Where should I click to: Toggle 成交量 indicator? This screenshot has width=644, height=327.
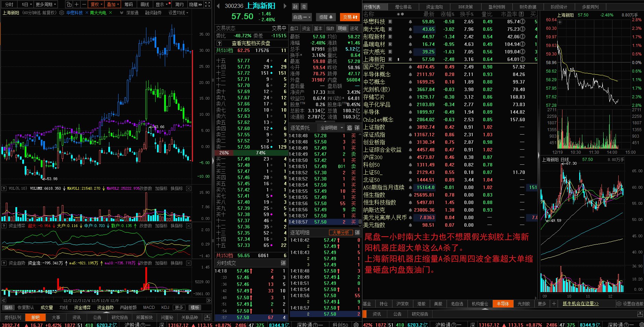(47, 307)
